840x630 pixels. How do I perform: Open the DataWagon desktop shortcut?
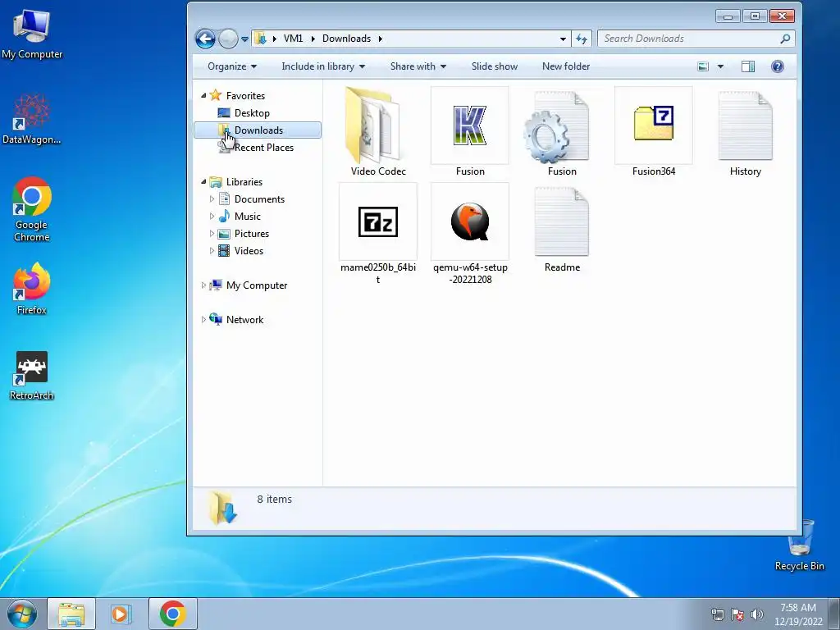click(32, 119)
